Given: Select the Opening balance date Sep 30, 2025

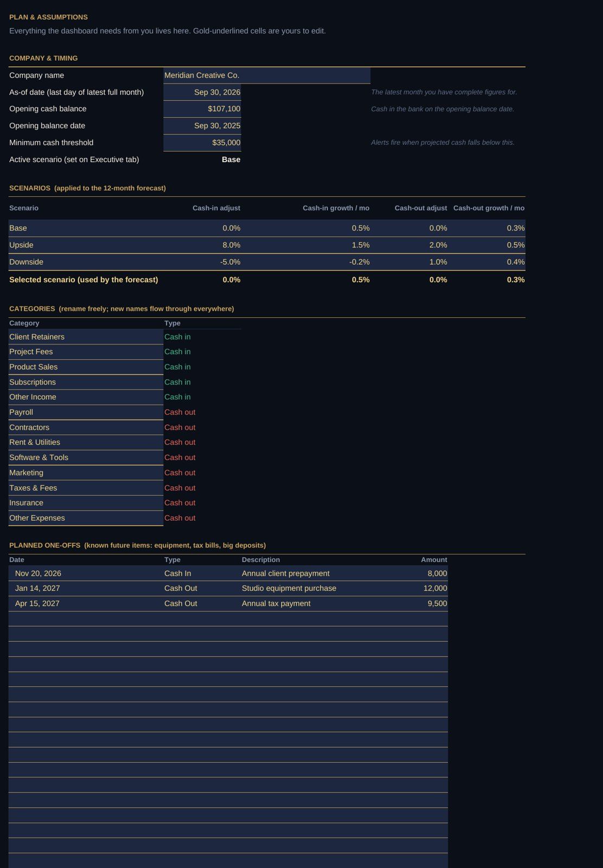Looking at the screenshot, I should coord(202,126).
